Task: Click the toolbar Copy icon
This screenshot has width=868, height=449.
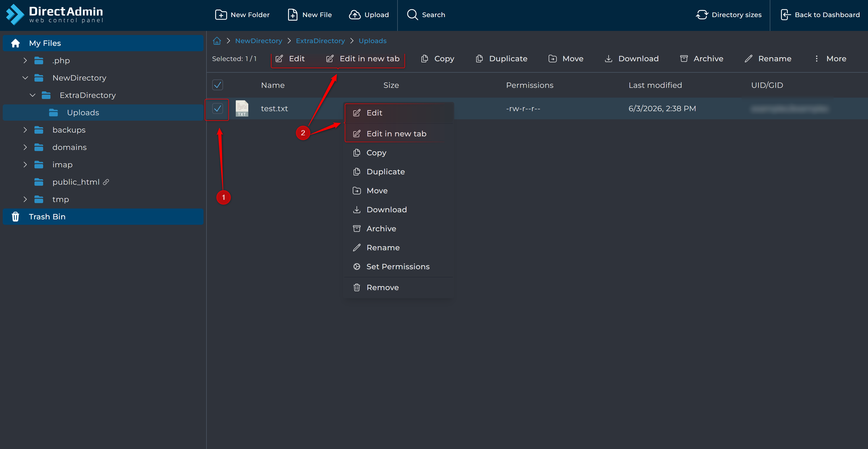Action: click(x=425, y=59)
